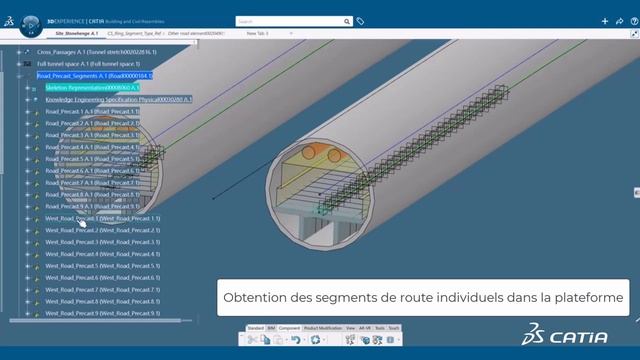Open the New Tab 3 document tab
The image size is (640, 360).
258,33
